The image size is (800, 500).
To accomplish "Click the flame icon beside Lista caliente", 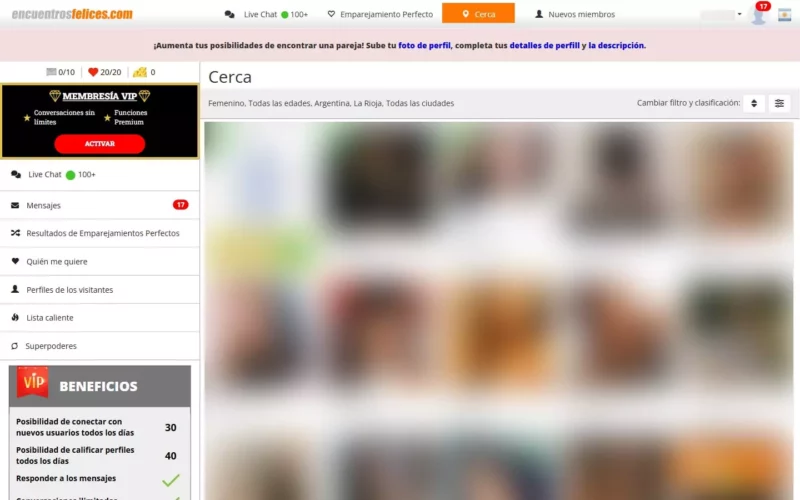I will [15, 317].
